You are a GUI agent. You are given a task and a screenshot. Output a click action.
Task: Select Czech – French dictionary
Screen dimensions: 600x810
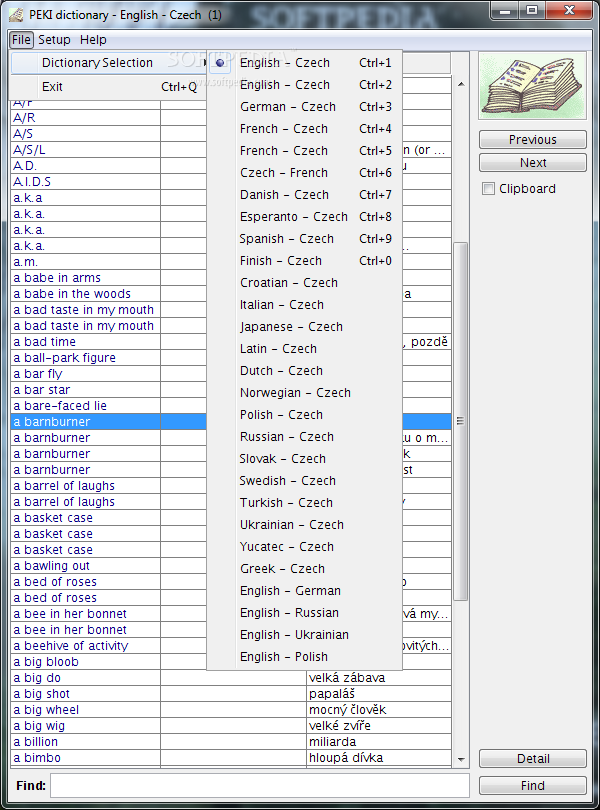coord(304,173)
